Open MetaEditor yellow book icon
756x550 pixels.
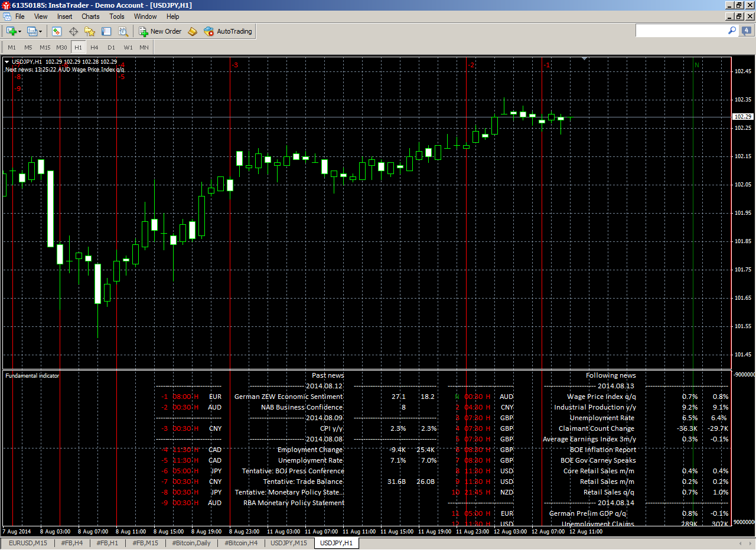point(193,31)
